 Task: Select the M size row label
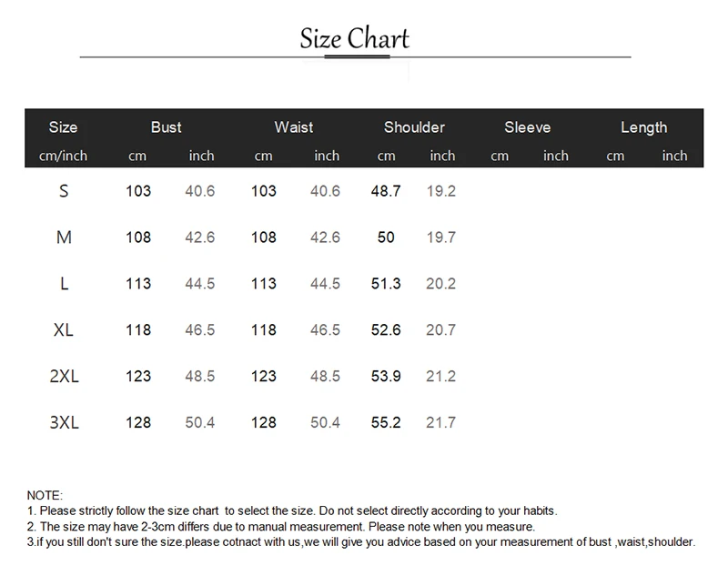(x=64, y=238)
